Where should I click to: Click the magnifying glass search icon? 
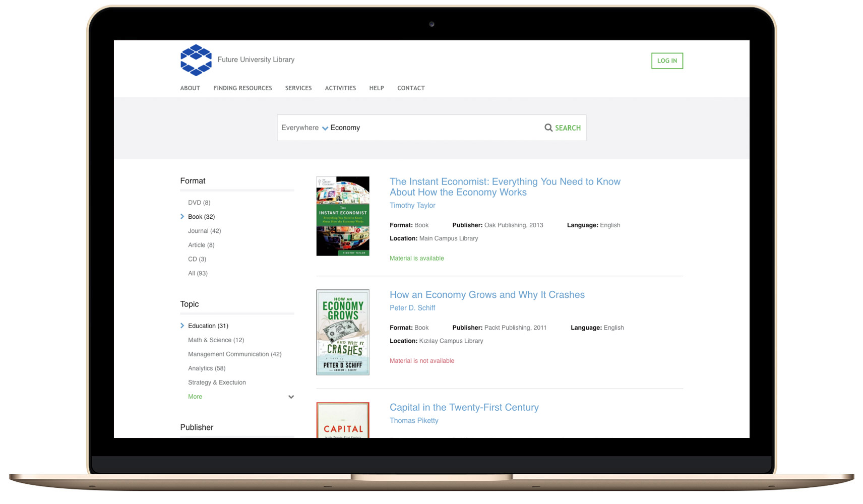[x=548, y=128]
